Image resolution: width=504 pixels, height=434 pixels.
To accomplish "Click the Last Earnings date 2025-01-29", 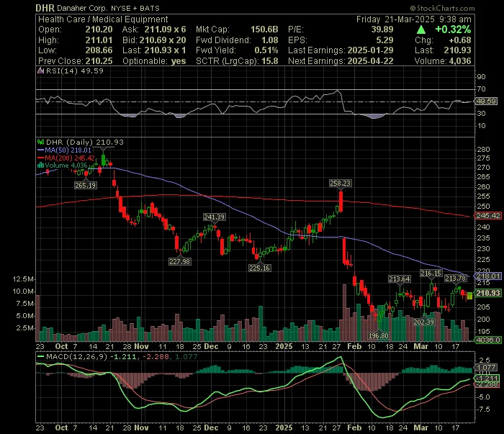I will point(371,50).
